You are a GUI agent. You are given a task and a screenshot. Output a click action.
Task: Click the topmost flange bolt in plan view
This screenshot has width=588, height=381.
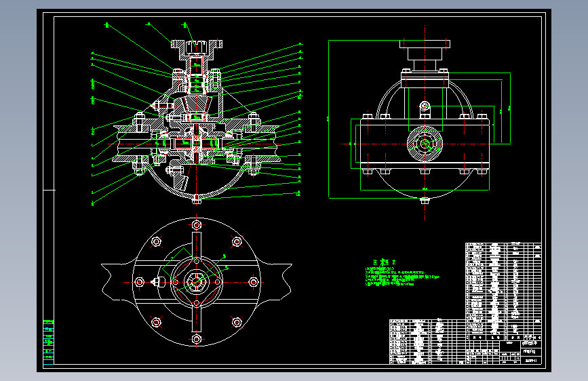click(x=197, y=225)
